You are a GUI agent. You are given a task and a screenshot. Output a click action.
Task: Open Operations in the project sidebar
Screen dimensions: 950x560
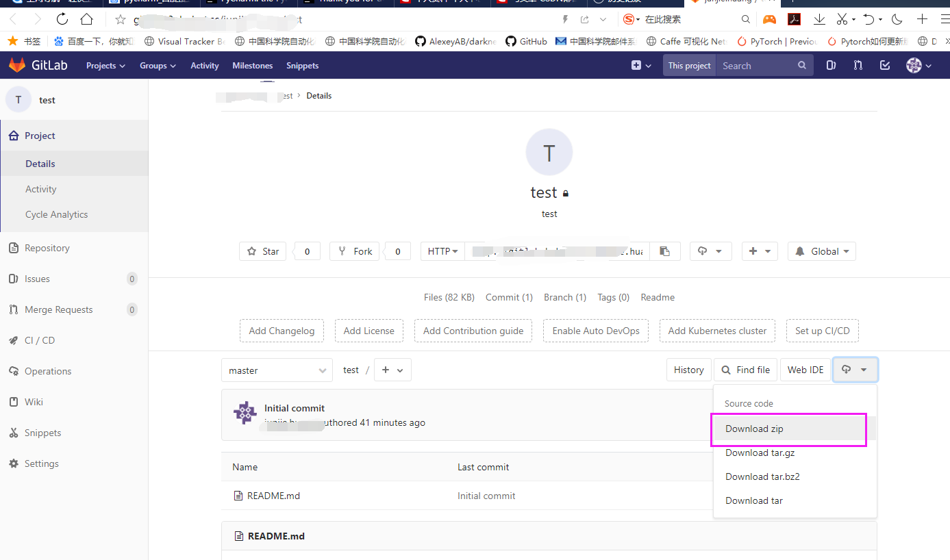point(47,371)
